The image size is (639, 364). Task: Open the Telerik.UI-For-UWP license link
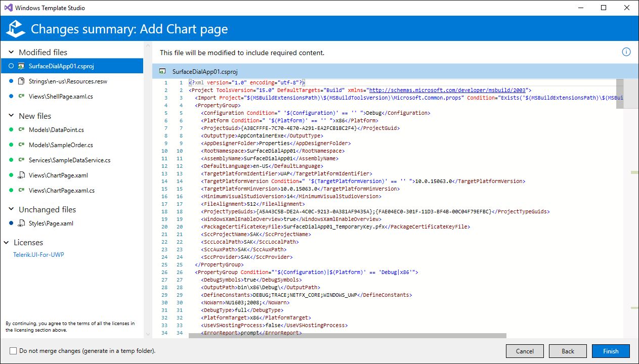pos(38,255)
